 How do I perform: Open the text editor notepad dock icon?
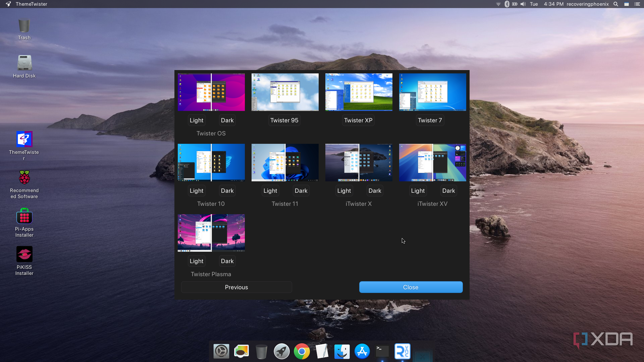coord(322,352)
